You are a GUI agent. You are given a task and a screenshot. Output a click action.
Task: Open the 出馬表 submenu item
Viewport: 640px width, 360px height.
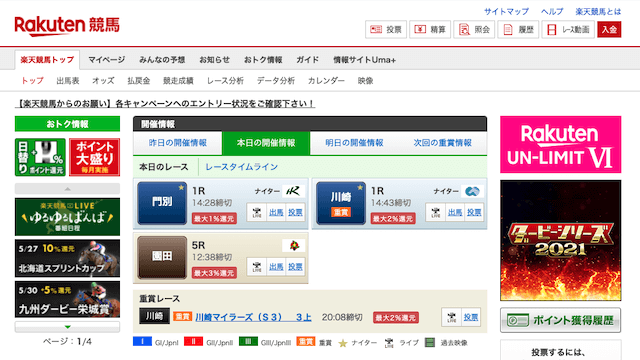[x=68, y=80]
